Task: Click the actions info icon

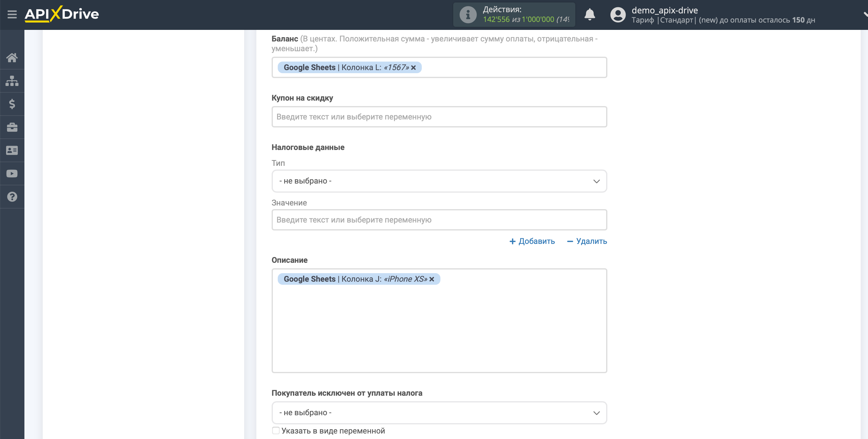Action: click(468, 14)
